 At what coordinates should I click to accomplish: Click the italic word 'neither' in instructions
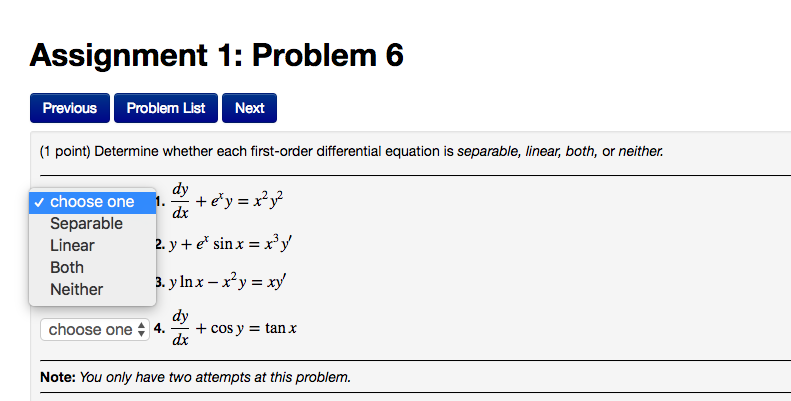pyautogui.click(x=640, y=152)
